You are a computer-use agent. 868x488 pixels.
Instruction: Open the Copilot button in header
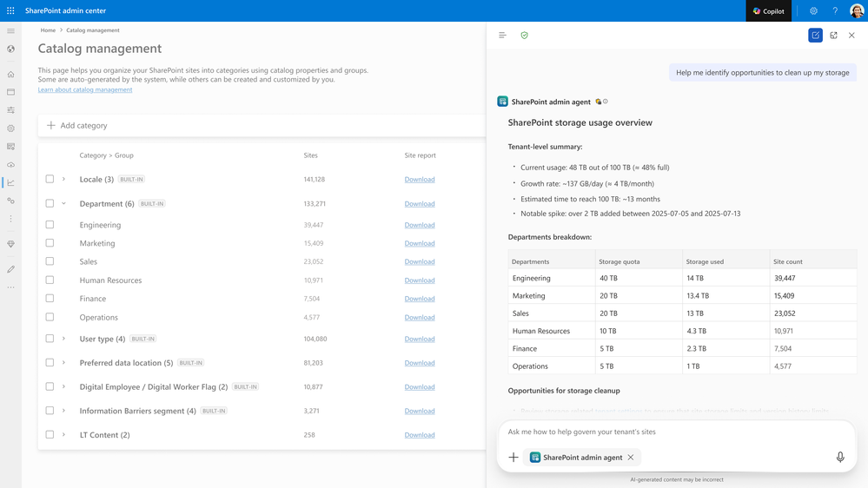(x=768, y=11)
